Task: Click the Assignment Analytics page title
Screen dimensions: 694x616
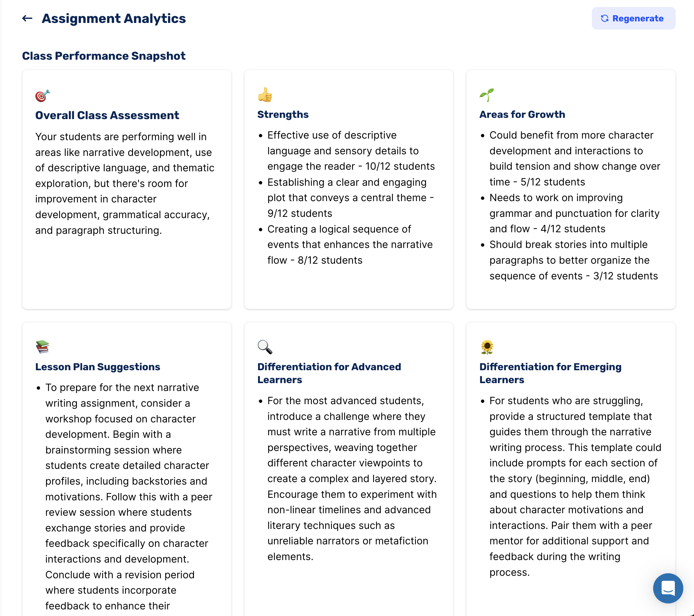Action: tap(113, 18)
